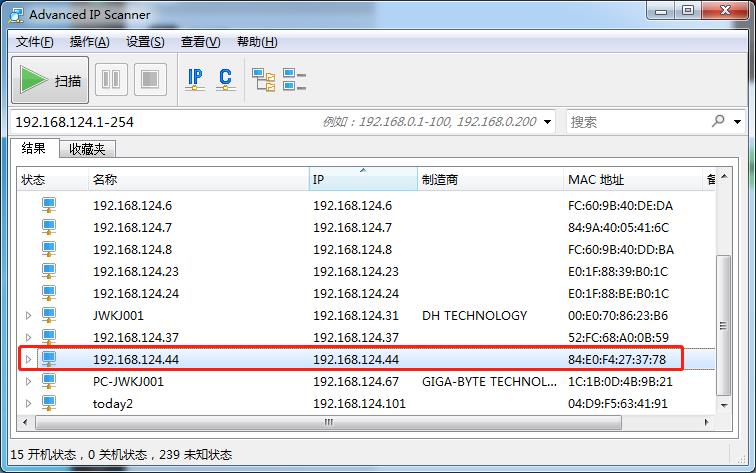The image size is (756, 473).
Task: Click the collapse all list icon
Action: [x=294, y=80]
